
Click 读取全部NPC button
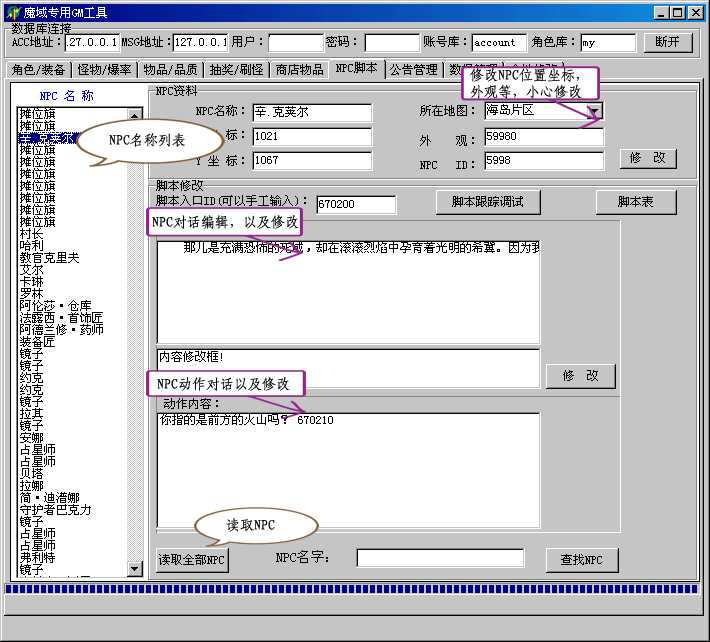tap(192, 560)
